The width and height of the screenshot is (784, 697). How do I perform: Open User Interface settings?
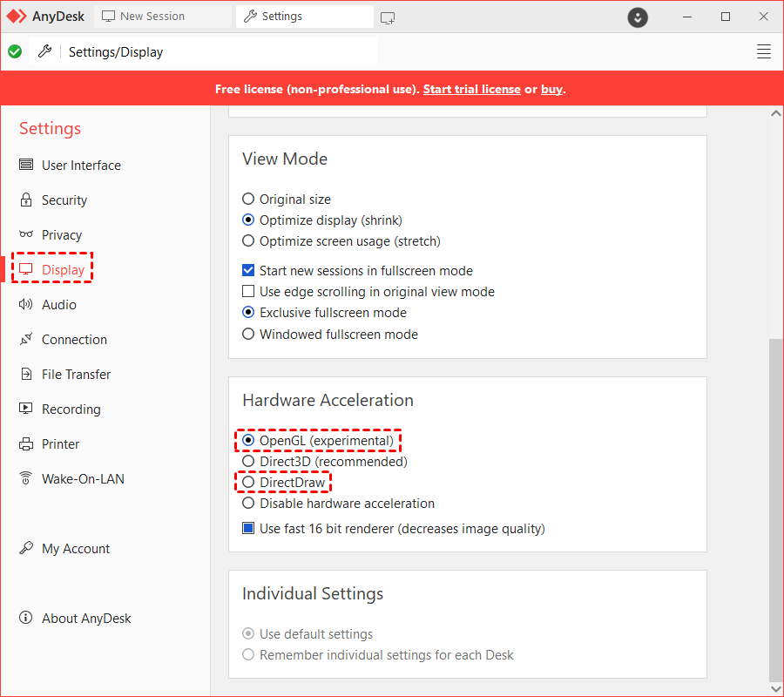[x=80, y=166]
